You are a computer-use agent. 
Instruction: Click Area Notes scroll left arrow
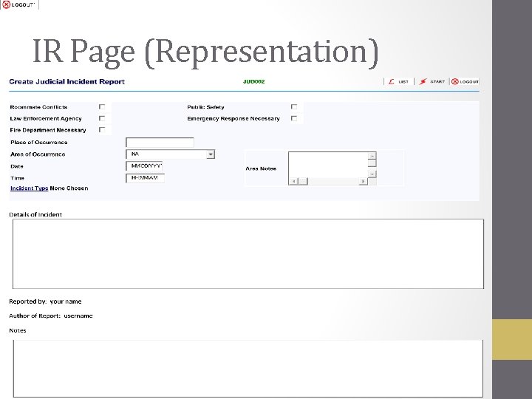[293, 182]
